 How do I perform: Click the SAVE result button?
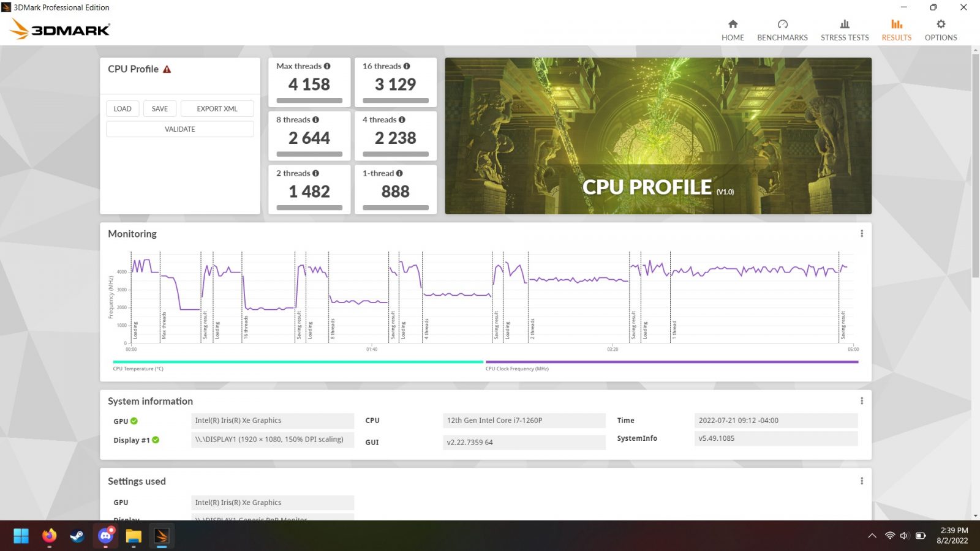tap(160, 108)
